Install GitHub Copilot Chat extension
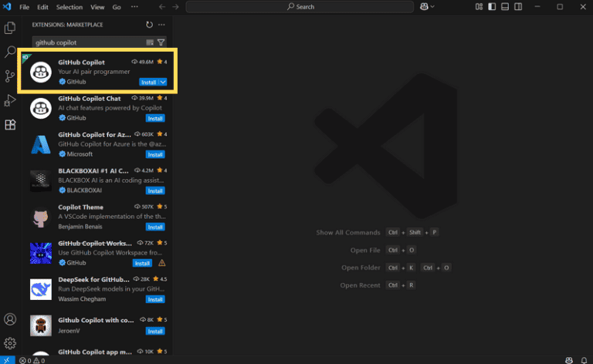This screenshot has height=364, width=593. pyautogui.click(x=155, y=118)
